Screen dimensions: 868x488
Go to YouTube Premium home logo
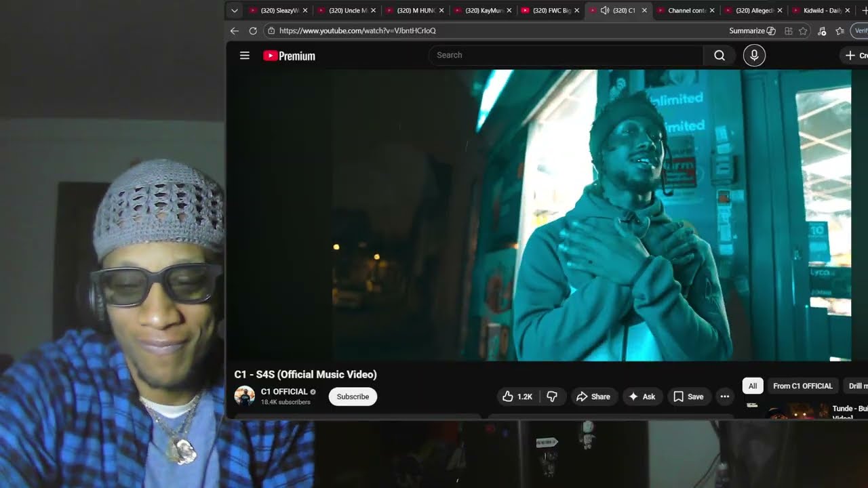point(290,56)
